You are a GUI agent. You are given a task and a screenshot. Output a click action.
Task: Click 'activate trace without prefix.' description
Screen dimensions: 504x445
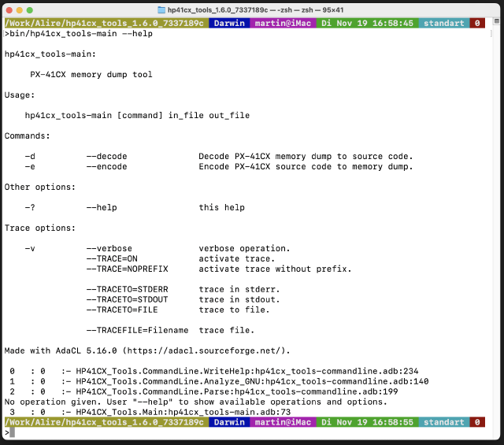click(x=275, y=269)
